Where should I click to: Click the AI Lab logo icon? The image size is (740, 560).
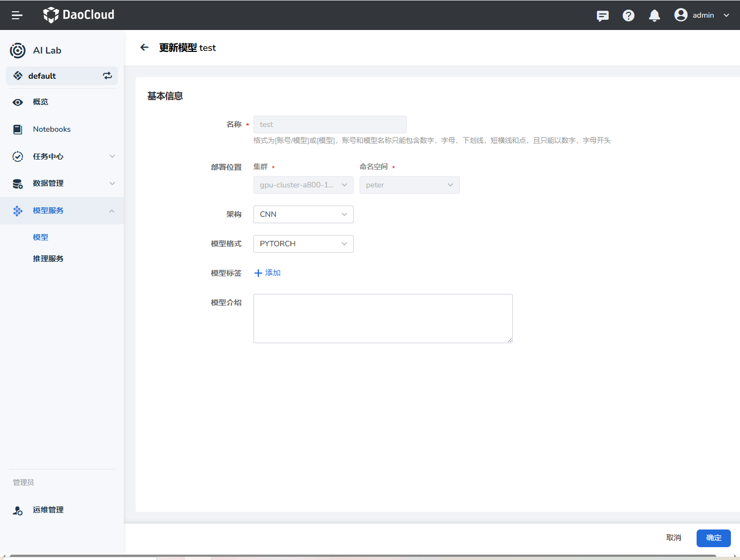pos(18,50)
